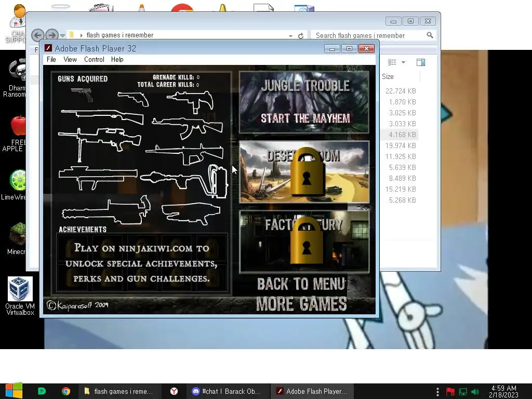
Task: Click the minigun outline
Action: coord(106,210)
